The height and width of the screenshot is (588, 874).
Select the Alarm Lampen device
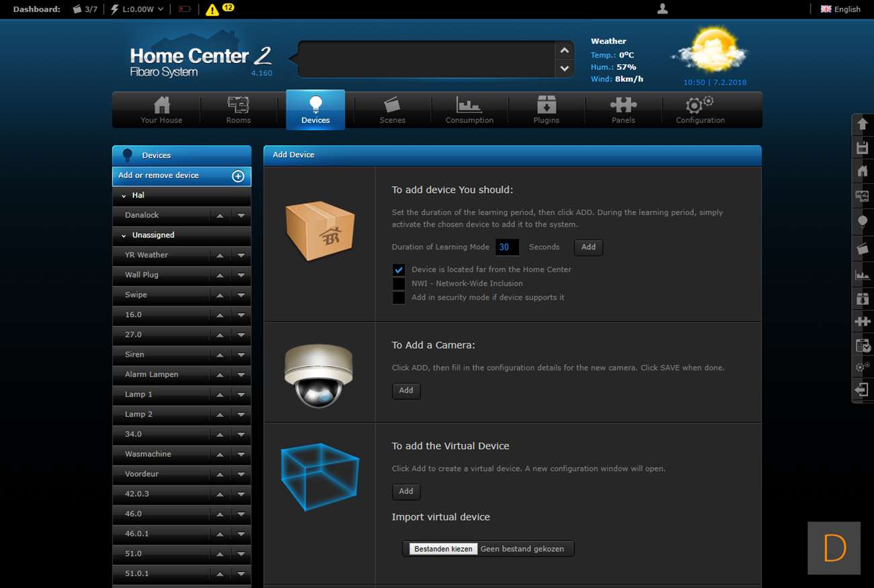(x=151, y=374)
